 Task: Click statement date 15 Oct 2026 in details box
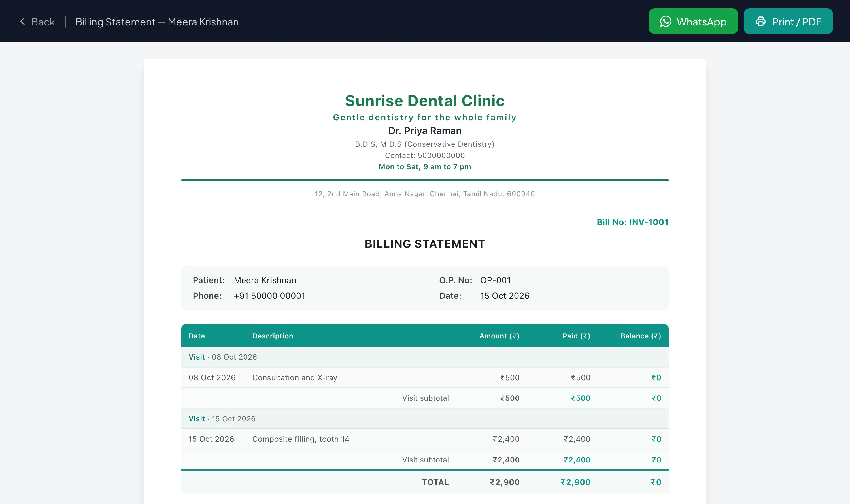[x=505, y=296]
